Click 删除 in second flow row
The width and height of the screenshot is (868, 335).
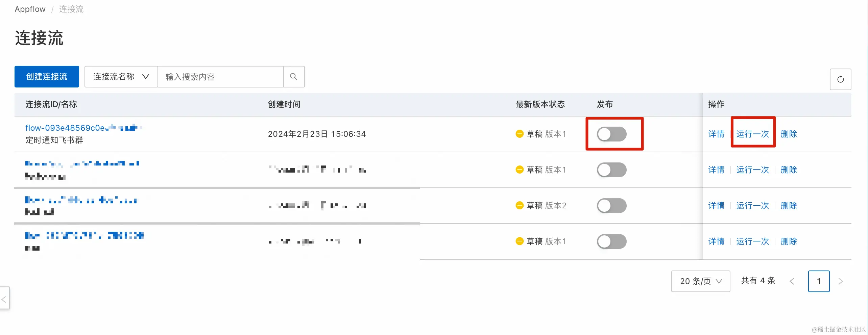(789, 170)
